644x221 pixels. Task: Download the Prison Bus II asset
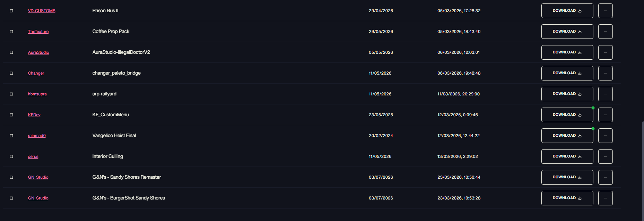tap(567, 11)
